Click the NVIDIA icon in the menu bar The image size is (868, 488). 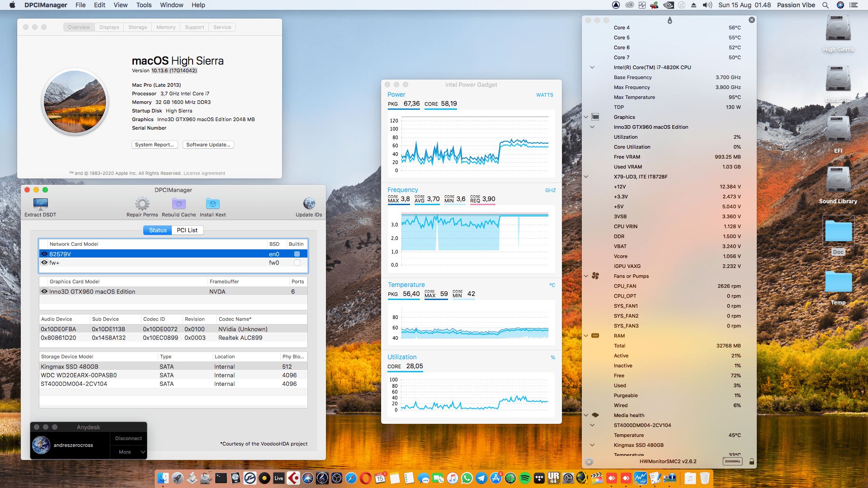point(668,5)
